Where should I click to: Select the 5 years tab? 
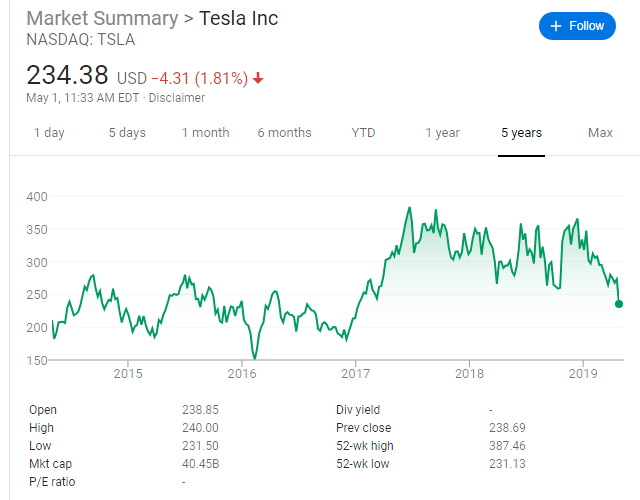pos(521,133)
